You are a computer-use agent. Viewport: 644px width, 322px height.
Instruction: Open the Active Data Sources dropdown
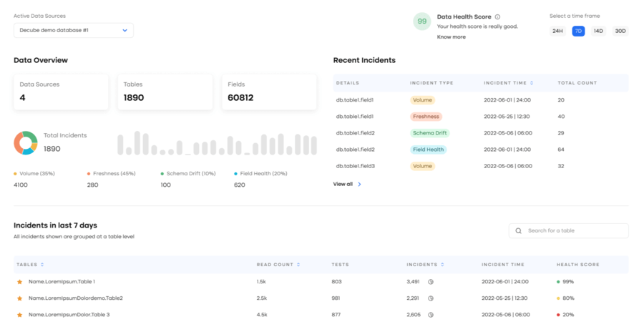pos(74,30)
